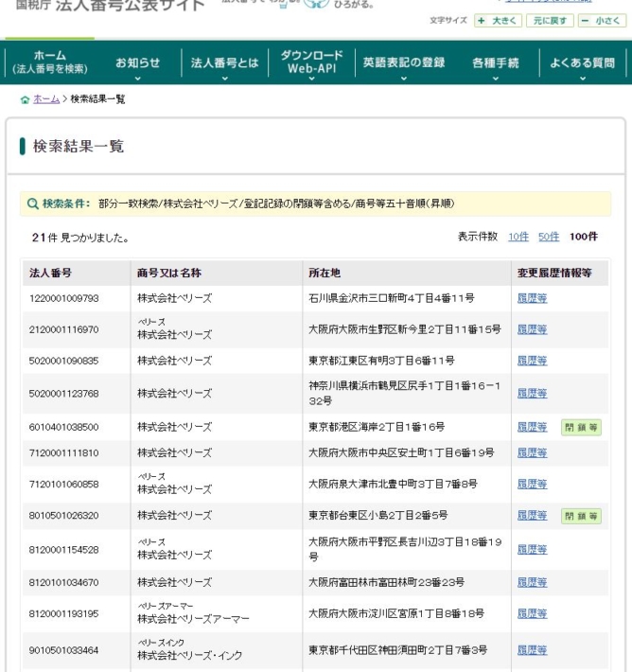Click name 株式会社ベリーズアーマー

(x=193, y=619)
